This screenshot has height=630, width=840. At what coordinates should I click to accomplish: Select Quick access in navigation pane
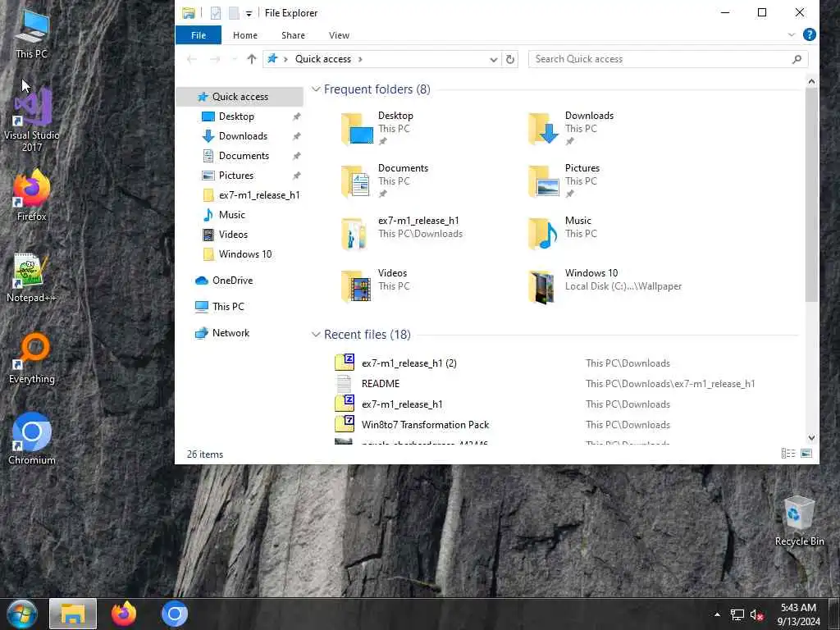[240, 97]
